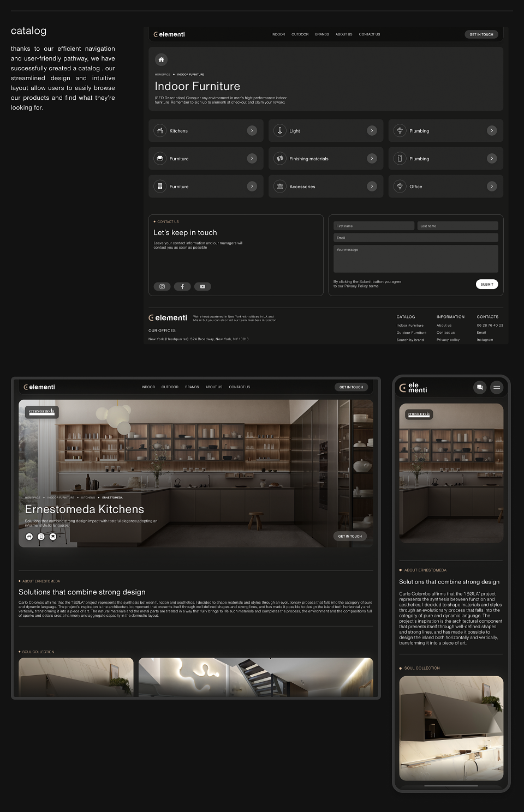
Task: Open the Privacy policy footer link
Action: [x=448, y=340]
